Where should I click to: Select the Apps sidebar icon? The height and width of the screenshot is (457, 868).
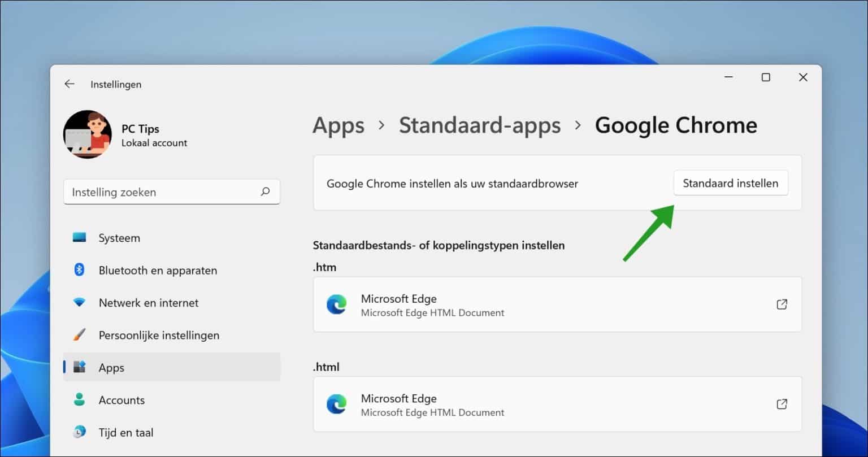(x=79, y=367)
